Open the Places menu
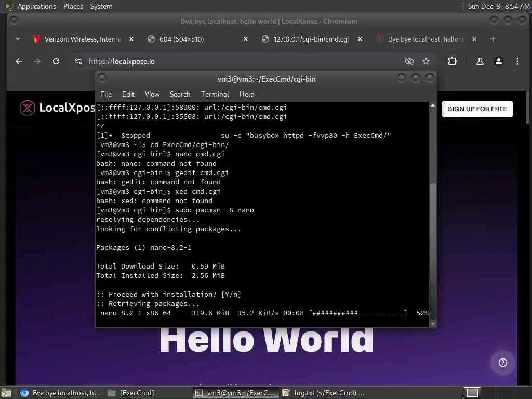Viewport: 532px width, 399px height. pos(73,6)
